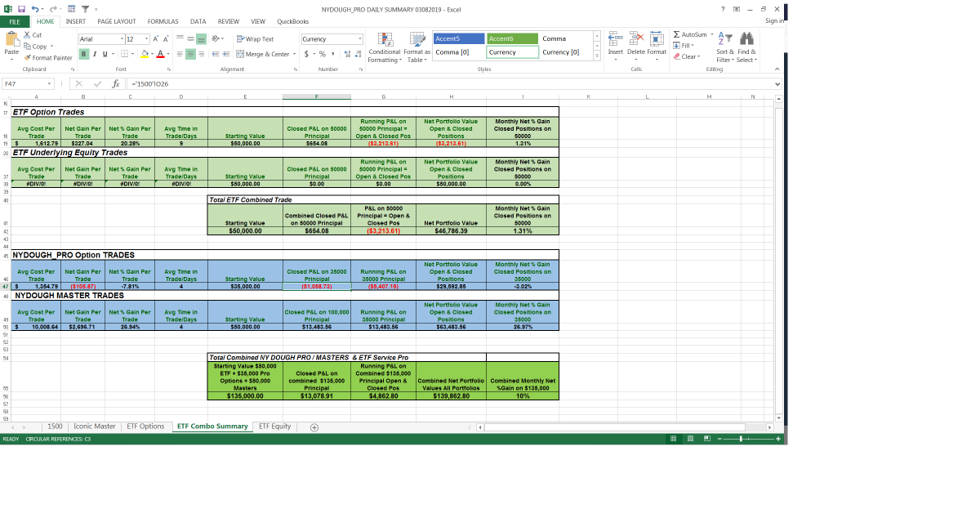Open Conditional Formatting options
Image resolution: width=980 pixels, height=527 pixels.
tap(385, 47)
